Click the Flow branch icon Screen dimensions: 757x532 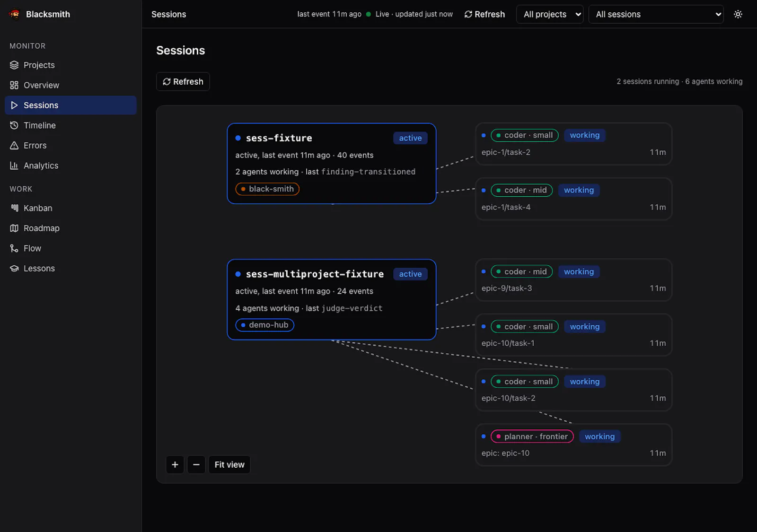point(14,248)
